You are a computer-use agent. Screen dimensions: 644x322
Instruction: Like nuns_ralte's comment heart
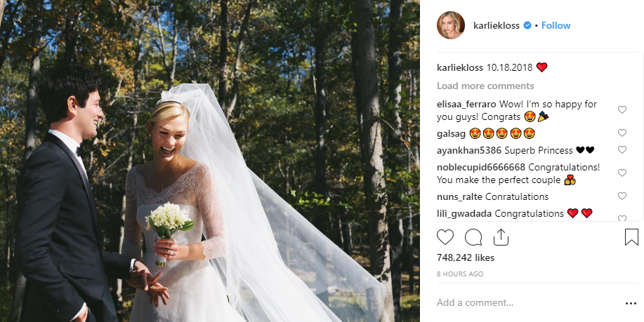[x=622, y=196]
